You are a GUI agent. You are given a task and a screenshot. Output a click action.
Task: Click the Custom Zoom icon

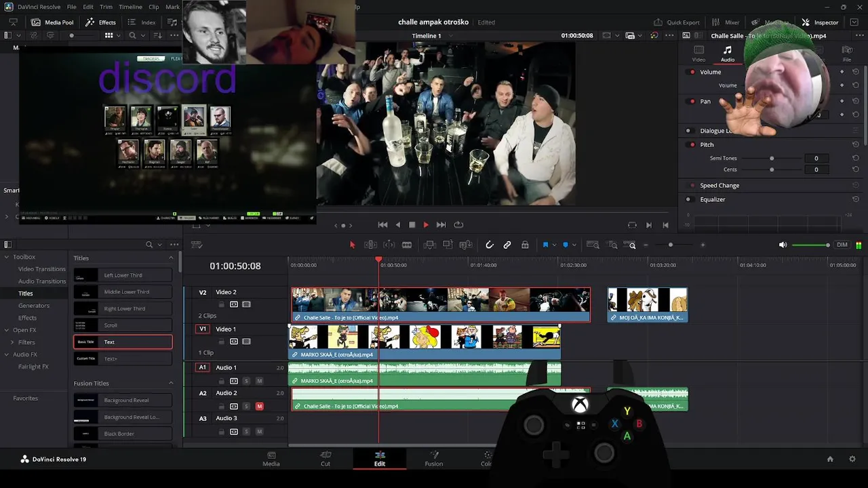(x=631, y=245)
